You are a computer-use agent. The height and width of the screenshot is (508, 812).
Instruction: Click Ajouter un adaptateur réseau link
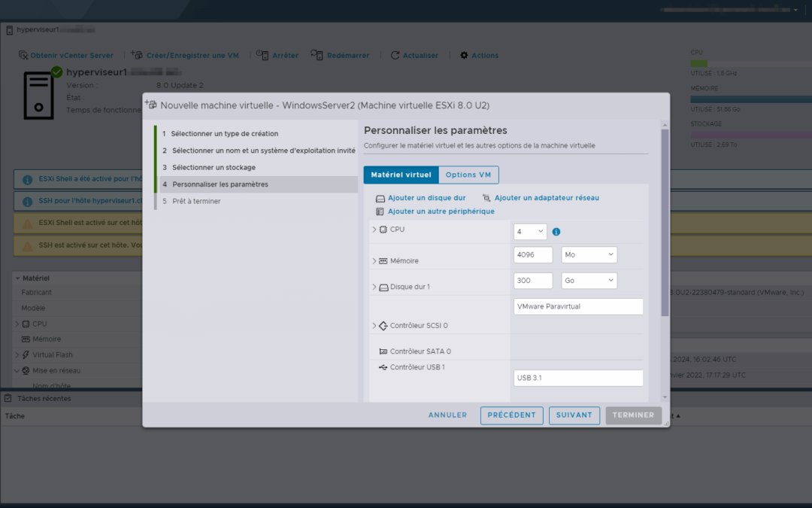tap(547, 198)
